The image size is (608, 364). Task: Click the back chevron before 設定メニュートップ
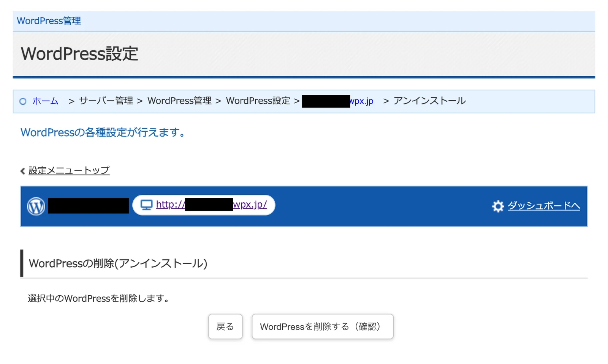(23, 171)
